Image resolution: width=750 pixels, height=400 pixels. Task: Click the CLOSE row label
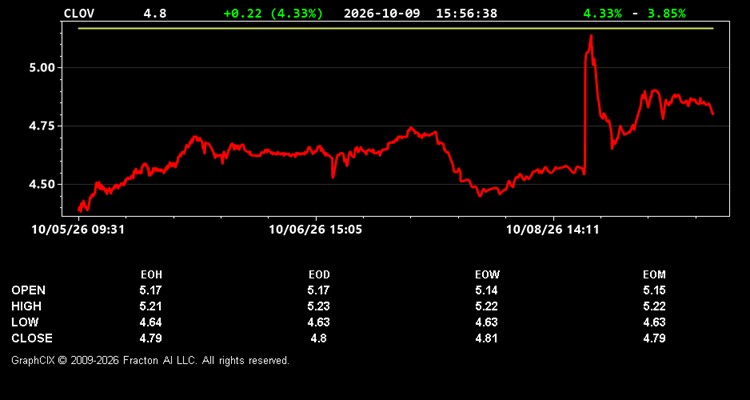(32, 338)
